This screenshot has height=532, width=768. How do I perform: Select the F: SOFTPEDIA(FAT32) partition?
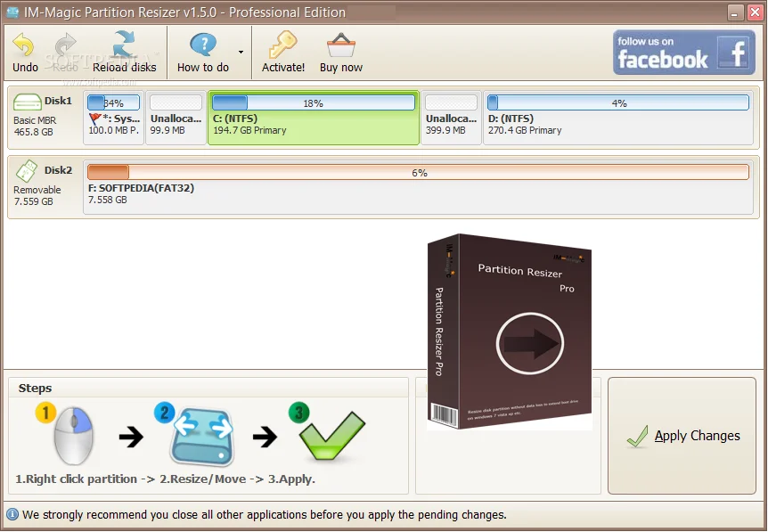pyautogui.click(x=418, y=187)
